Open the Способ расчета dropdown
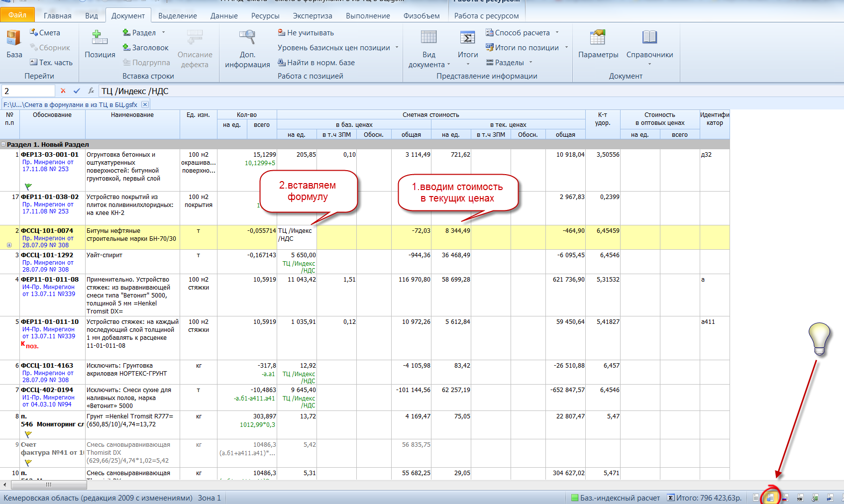Viewport: 844px width, 504px height. 557,33
